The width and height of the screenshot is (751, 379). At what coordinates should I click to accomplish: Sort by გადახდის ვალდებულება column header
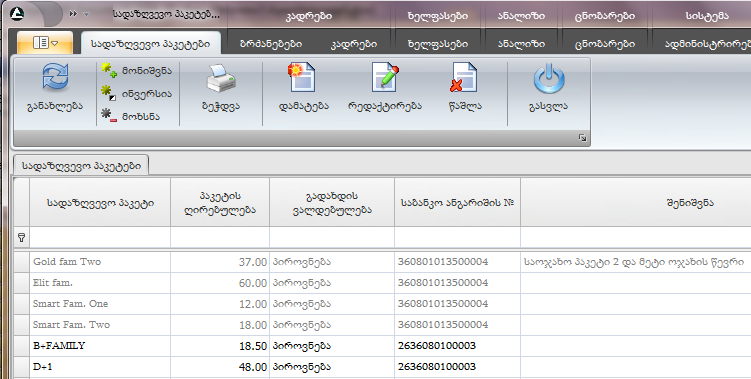point(332,203)
